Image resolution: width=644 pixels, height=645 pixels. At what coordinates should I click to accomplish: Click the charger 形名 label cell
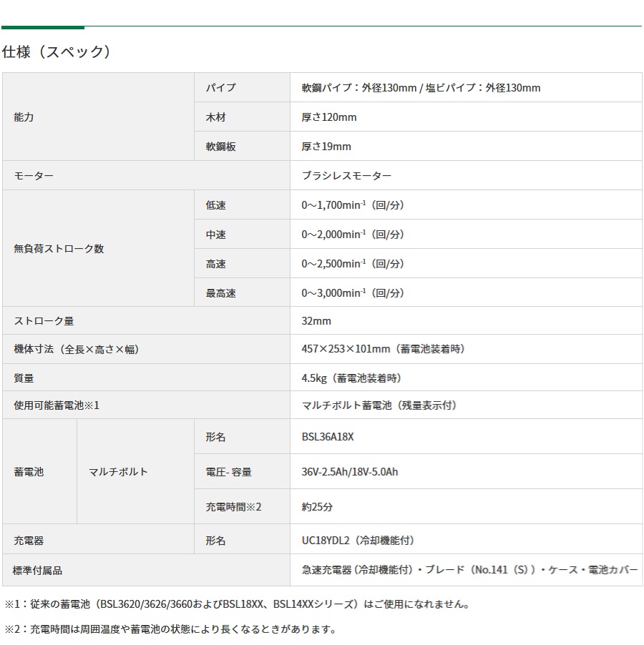point(242,539)
